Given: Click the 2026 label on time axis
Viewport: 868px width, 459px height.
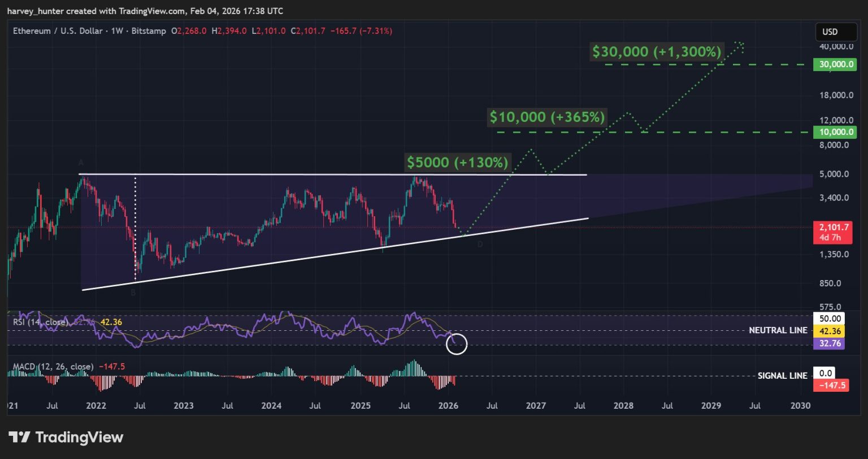Looking at the screenshot, I should click(x=448, y=405).
